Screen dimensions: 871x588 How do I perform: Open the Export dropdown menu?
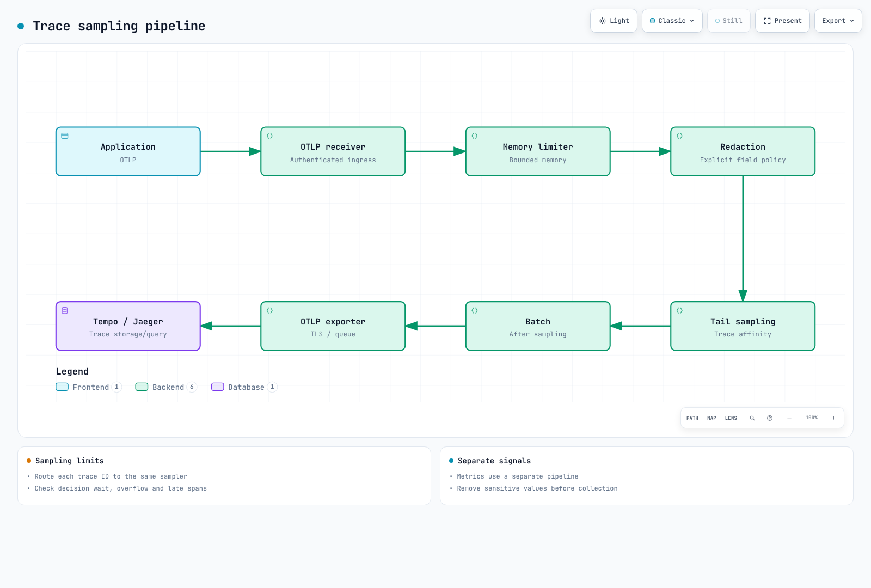coord(838,21)
